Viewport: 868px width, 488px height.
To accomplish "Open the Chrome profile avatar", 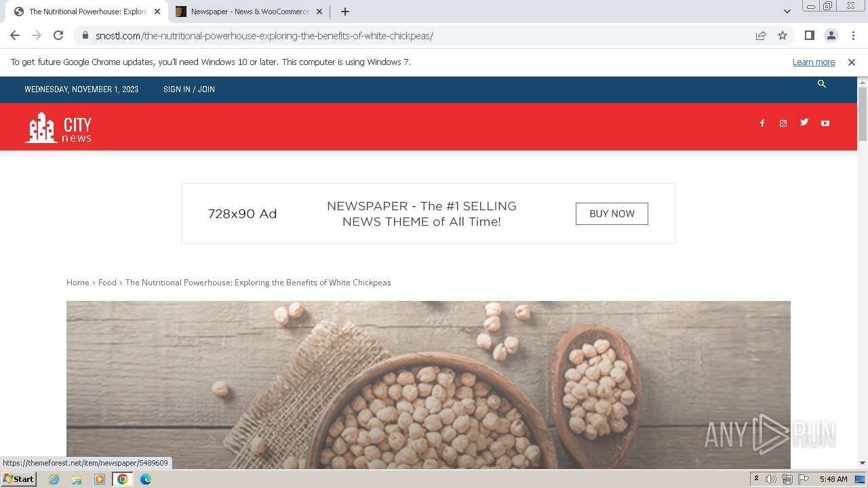I will coord(831,35).
